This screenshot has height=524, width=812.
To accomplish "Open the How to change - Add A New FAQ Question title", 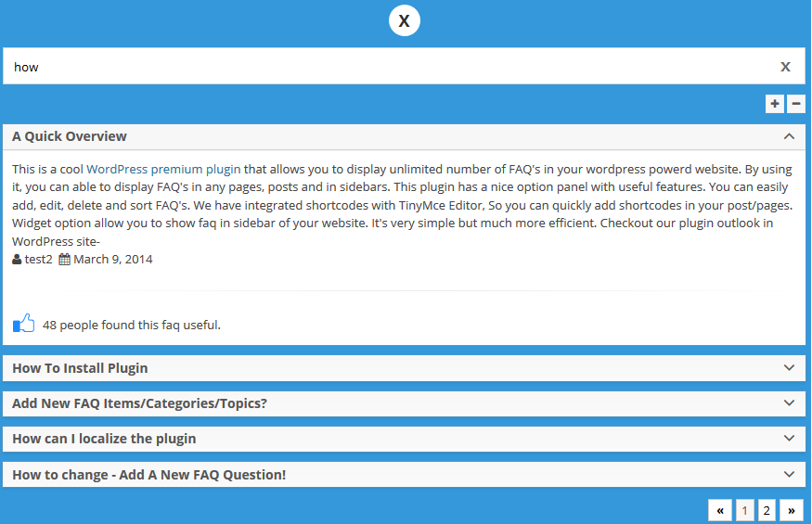I will point(148,475).
